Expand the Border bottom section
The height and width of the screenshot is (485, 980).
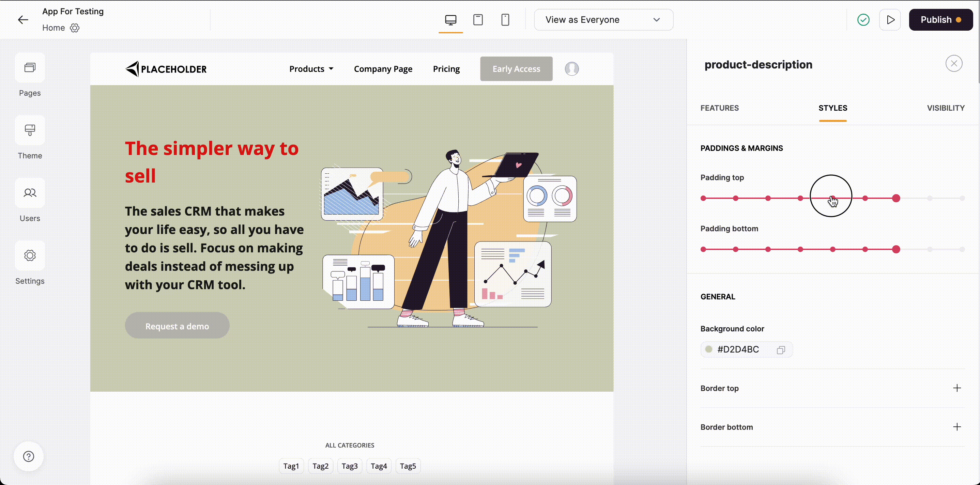(957, 427)
